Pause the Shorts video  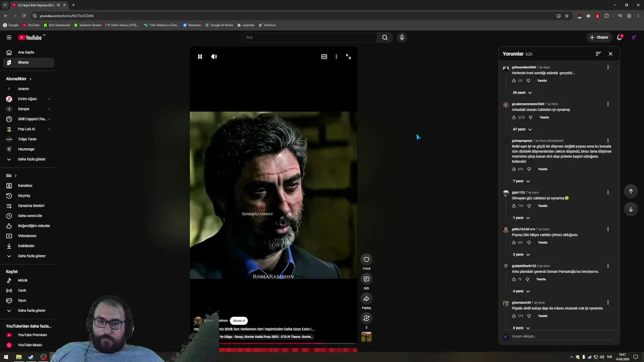pyautogui.click(x=200, y=57)
